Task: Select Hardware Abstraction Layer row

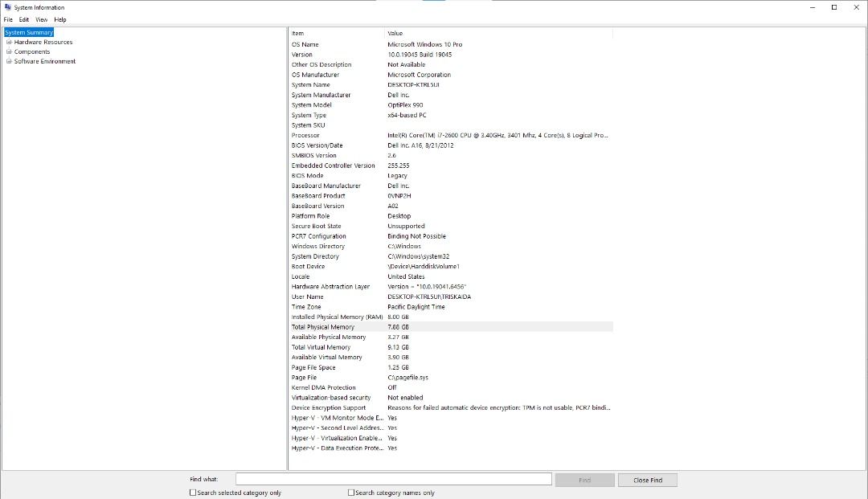Action: coord(451,287)
